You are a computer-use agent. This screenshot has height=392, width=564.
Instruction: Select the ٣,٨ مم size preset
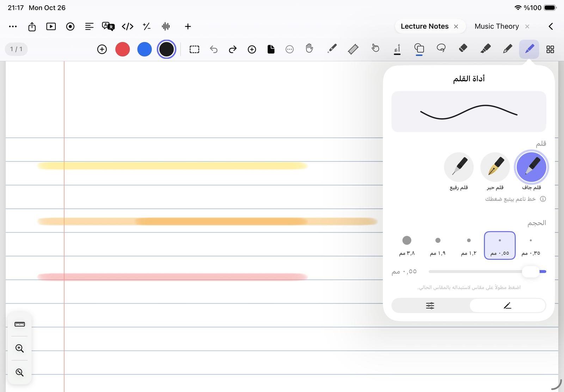407,245
